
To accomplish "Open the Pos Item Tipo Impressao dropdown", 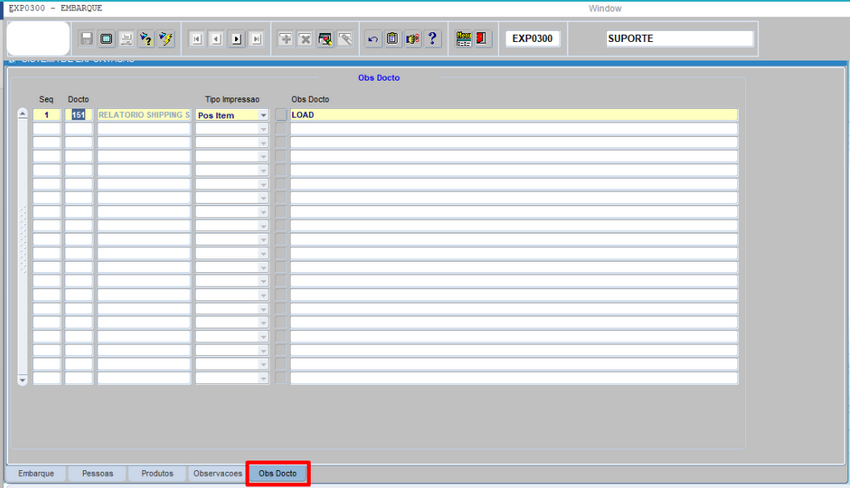I will pos(264,116).
